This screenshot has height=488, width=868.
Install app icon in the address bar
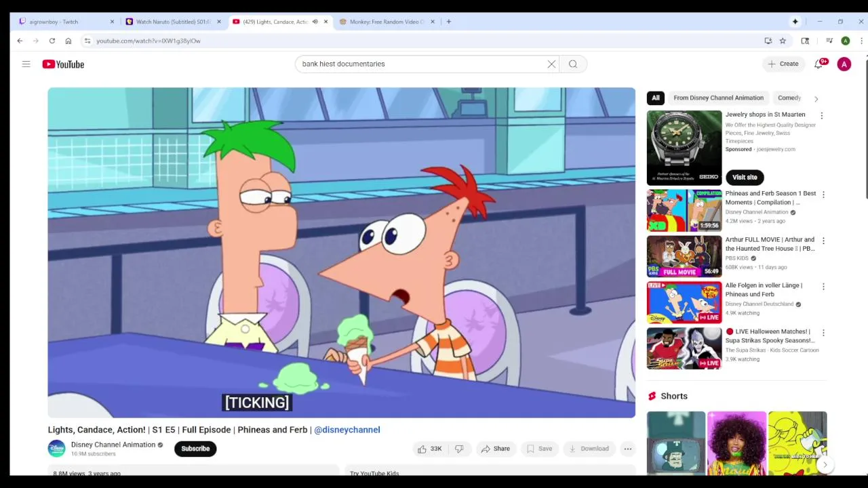(x=768, y=41)
